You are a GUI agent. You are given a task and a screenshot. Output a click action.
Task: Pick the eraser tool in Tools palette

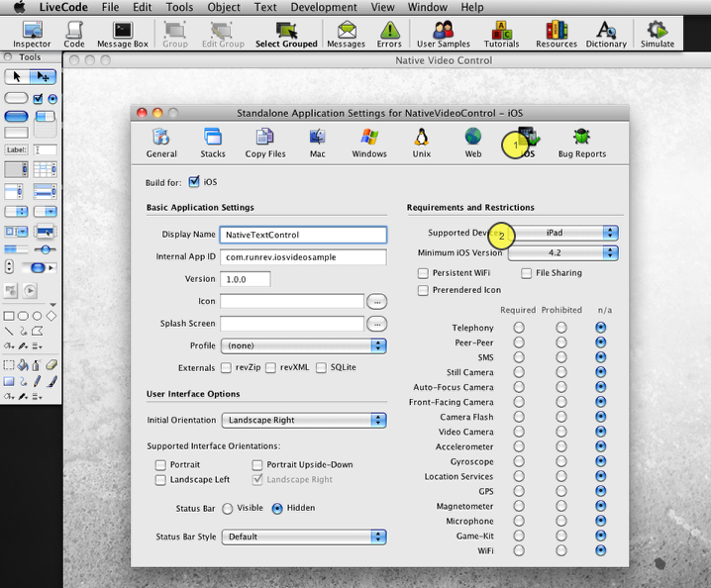(x=51, y=364)
